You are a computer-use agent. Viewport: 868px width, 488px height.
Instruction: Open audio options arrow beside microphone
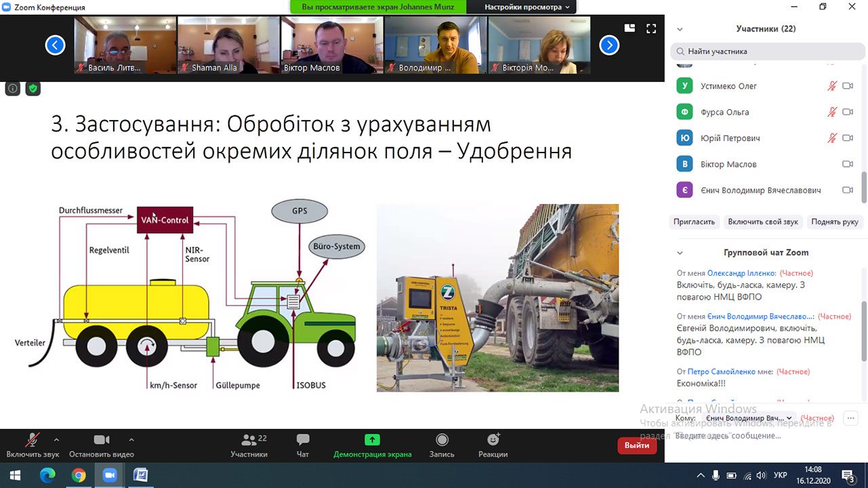(x=56, y=439)
